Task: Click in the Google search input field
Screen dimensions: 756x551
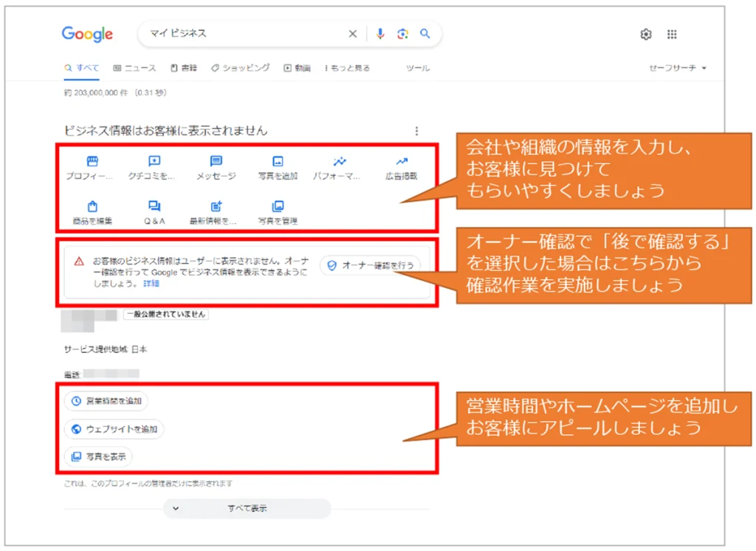Action: pos(244,34)
